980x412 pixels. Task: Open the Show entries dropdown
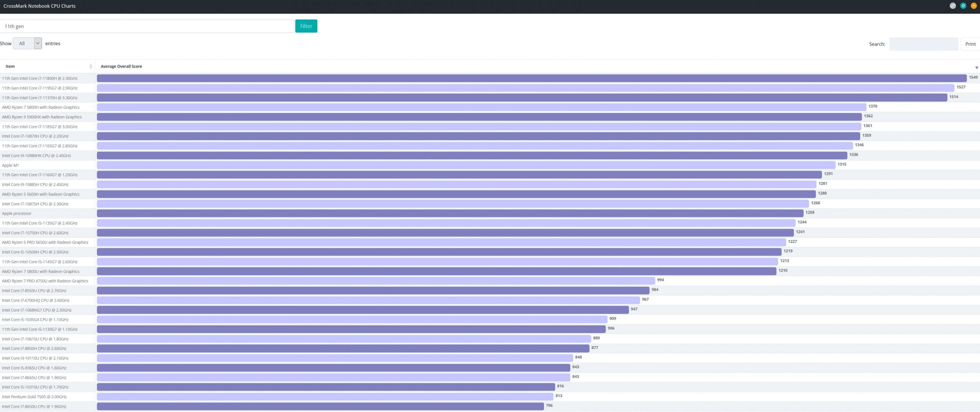click(x=27, y=43)
